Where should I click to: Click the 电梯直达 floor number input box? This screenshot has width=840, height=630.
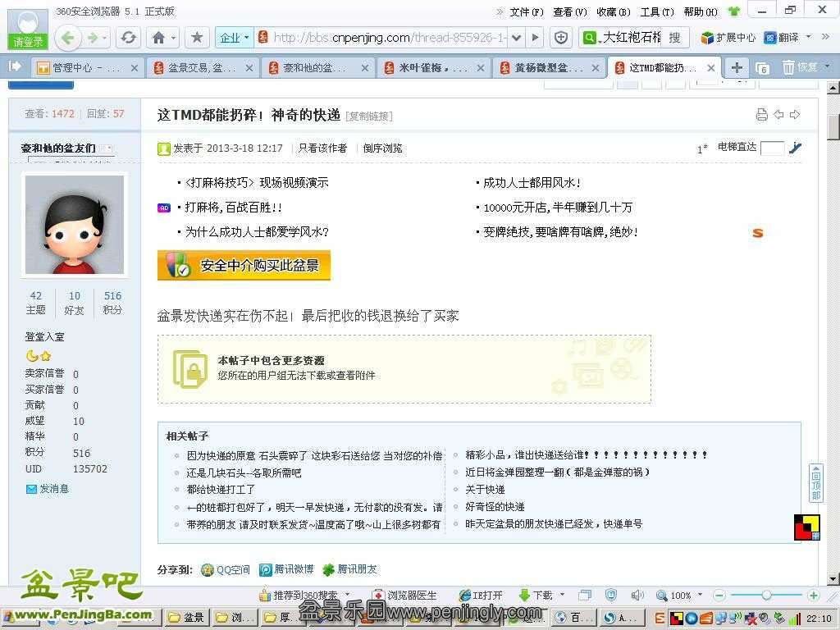tap(772, 148)
